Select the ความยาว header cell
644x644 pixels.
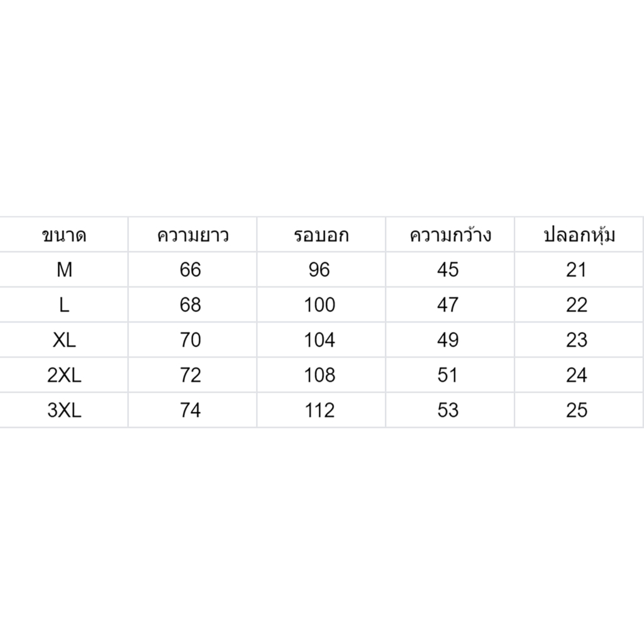(x=192, y=235)
